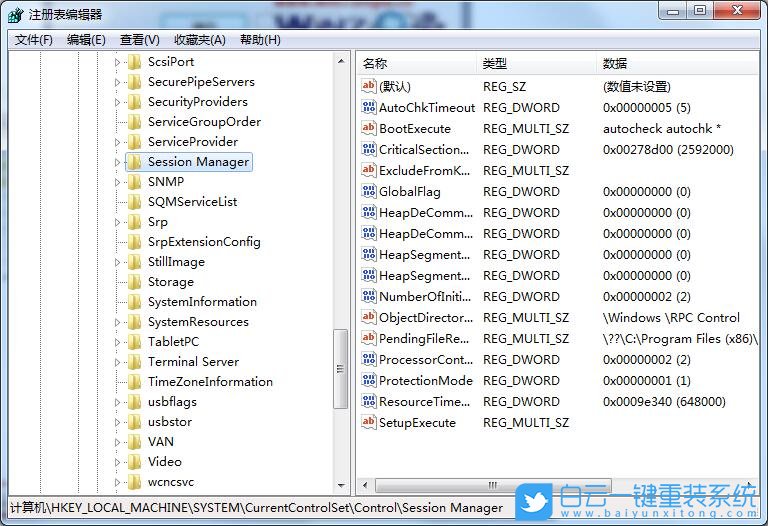Select the SystemInformation key

pos(202,302)
